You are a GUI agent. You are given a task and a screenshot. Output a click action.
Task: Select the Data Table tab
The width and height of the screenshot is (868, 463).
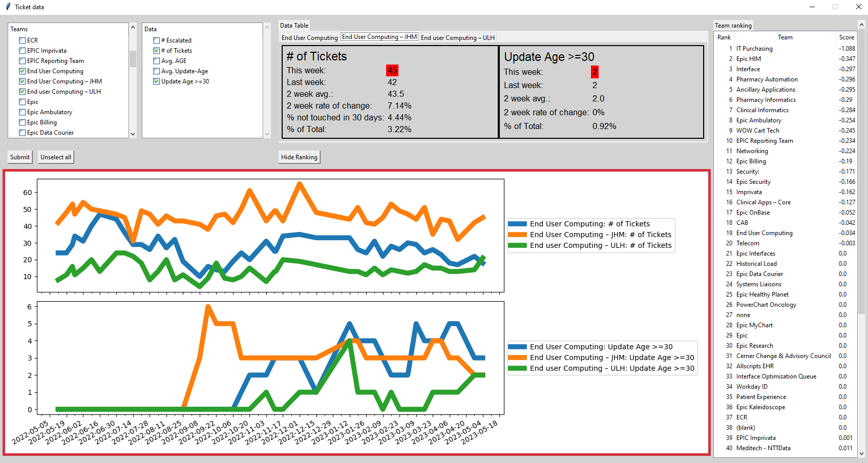[294, 26]
